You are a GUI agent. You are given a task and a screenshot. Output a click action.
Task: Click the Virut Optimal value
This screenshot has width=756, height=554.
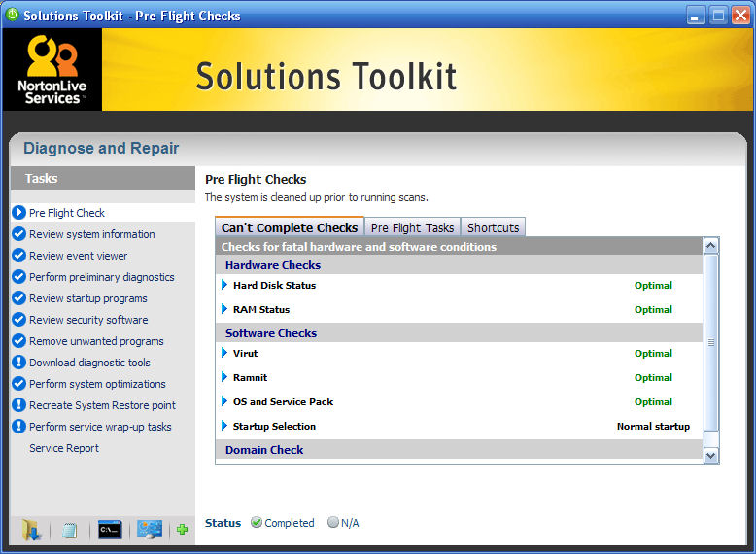tap(653, 353)
